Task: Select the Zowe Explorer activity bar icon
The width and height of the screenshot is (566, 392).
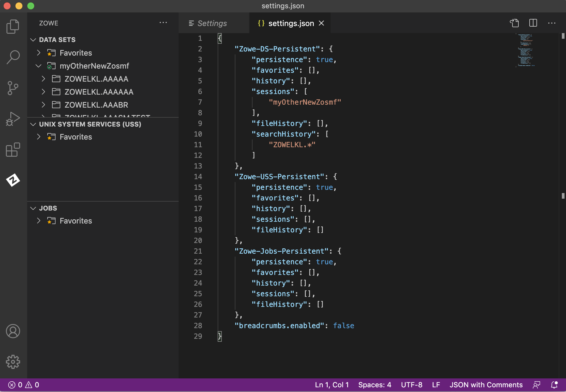Action: [x=12, y=180]
